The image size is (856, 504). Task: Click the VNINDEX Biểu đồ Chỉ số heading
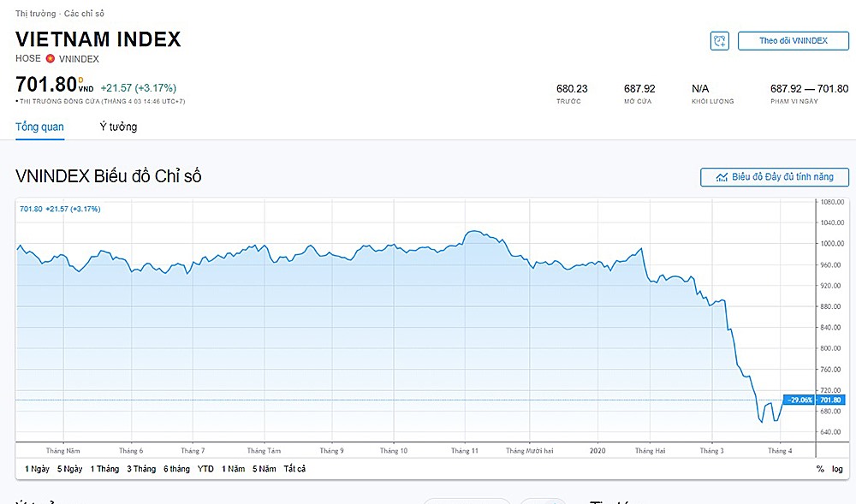coord(109,176)
